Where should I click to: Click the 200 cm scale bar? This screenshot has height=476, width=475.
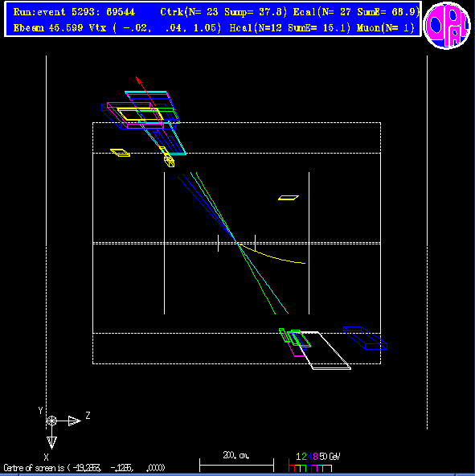click(x=237, y=465)
